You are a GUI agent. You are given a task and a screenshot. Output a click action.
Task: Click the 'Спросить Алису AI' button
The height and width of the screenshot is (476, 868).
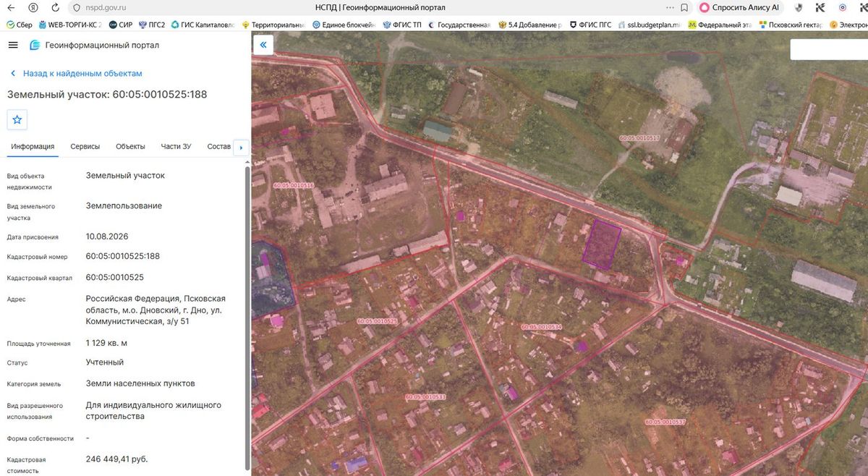click(x=739, y=7)
